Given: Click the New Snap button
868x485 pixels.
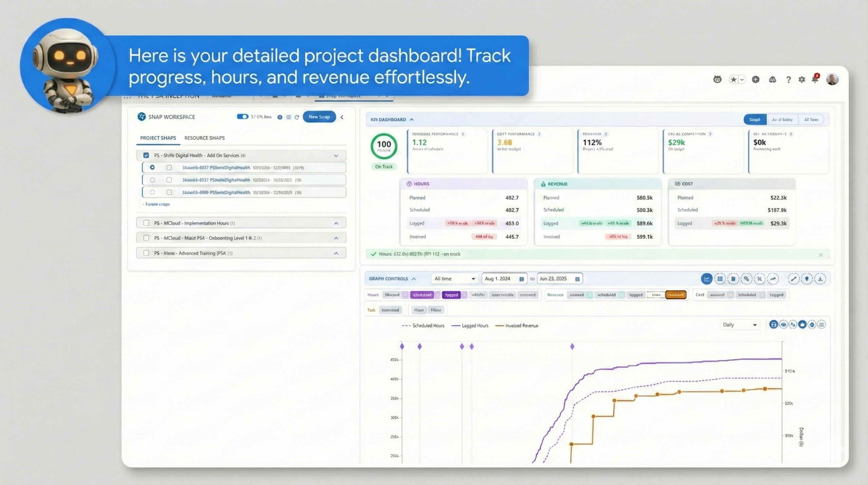Looking at the screenshot, I should point(319,117).
